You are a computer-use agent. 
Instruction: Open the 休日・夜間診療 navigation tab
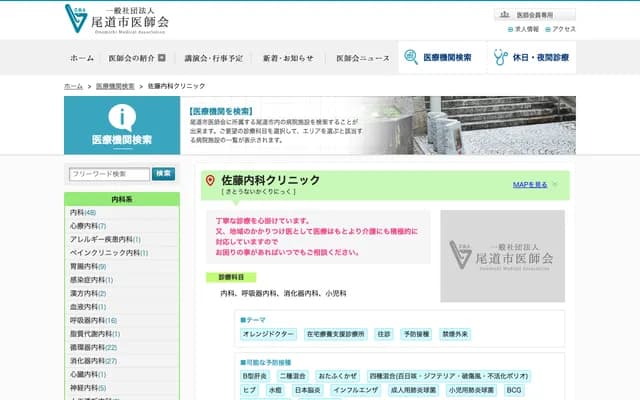[x=532, y=57]
